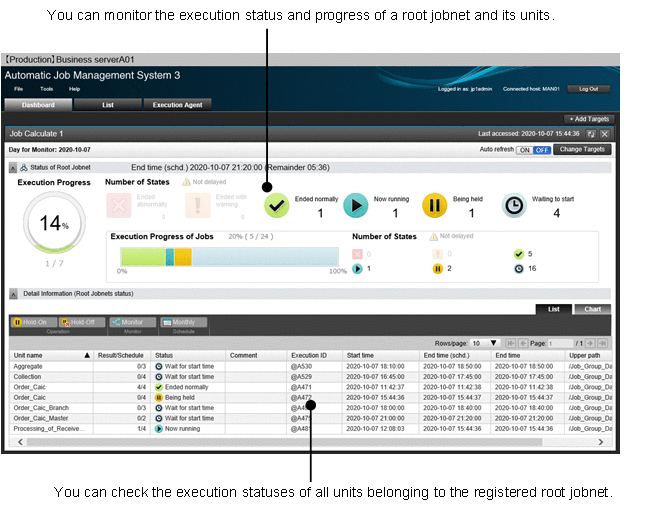
Task: Click the Ended with warning icon
Action: (198, 205)
